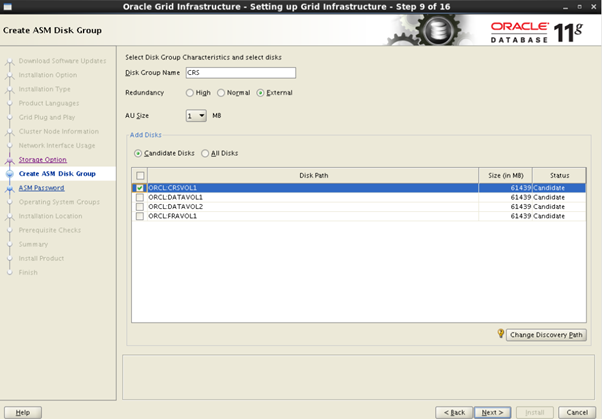Click the Installation Location step
Screen dimensions: 602x419
50,216
